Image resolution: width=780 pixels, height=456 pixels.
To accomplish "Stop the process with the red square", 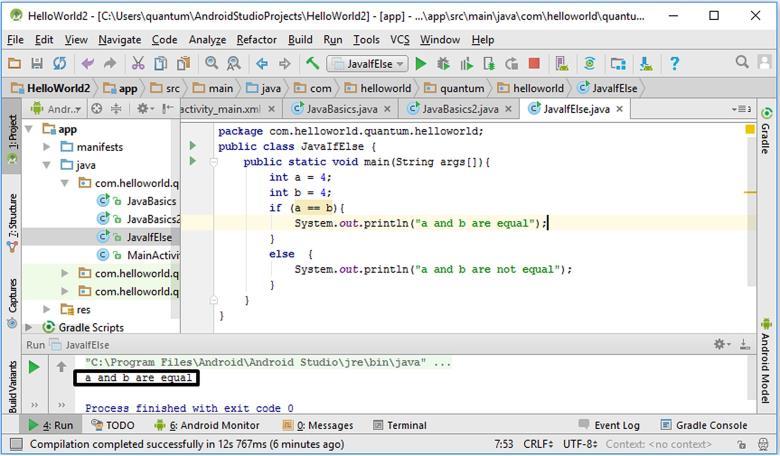I will point(534,63).
